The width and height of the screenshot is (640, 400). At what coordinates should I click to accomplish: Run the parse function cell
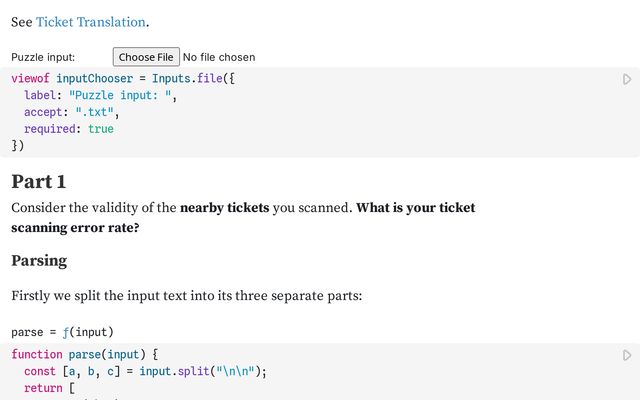point(627,355)
